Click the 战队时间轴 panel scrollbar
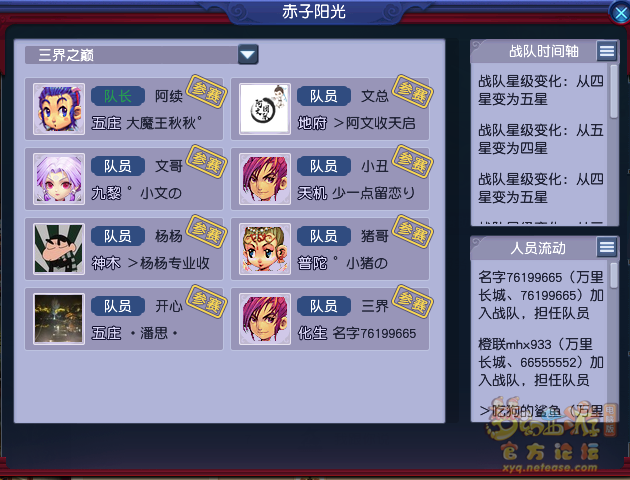630x480 pixels. [x=614, y=145]
